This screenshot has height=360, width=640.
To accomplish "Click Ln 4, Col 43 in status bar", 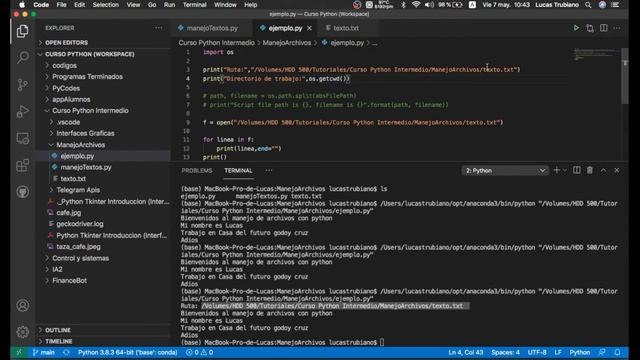I will point(466,352).
